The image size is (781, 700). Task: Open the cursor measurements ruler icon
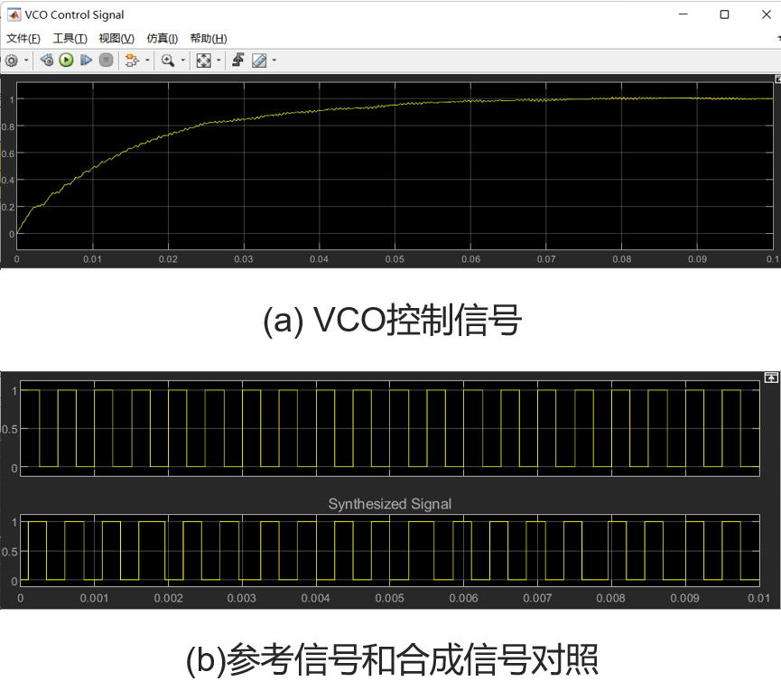click(x=259, y=61)
